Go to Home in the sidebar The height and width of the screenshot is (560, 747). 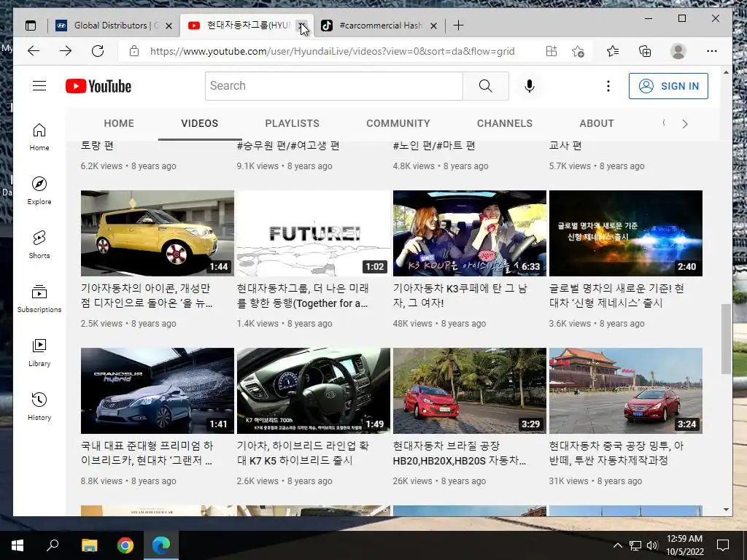(x=39, y=137)
